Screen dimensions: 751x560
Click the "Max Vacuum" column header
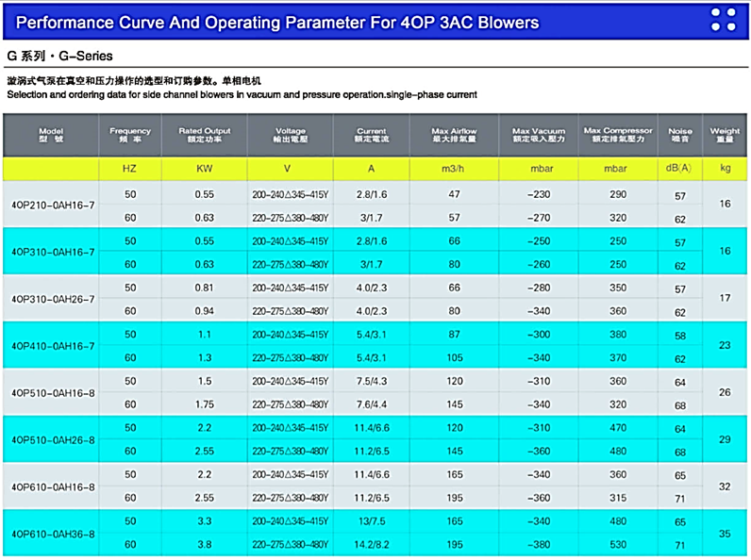pos(539,135)
